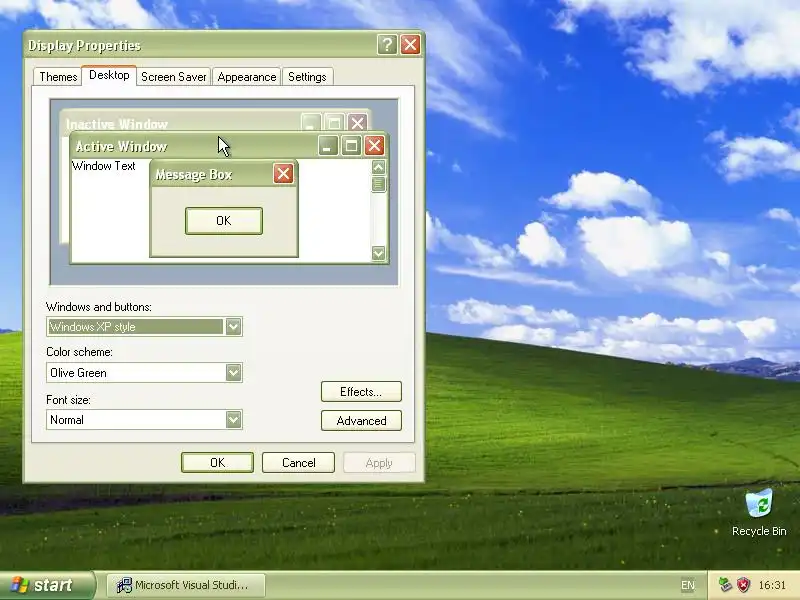Screen dimensions: 800x600
Task: Click the Inactive Window preview maximize icon
Action: [x=334, y=123]
